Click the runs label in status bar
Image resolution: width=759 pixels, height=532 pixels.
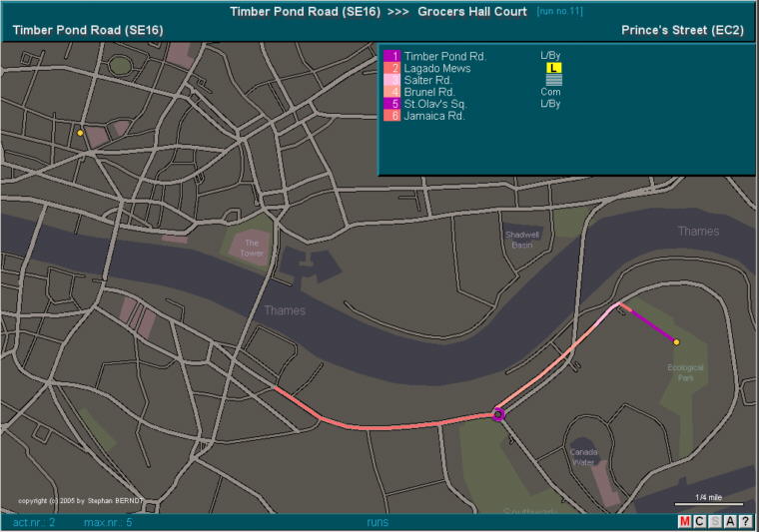point(378,522)
